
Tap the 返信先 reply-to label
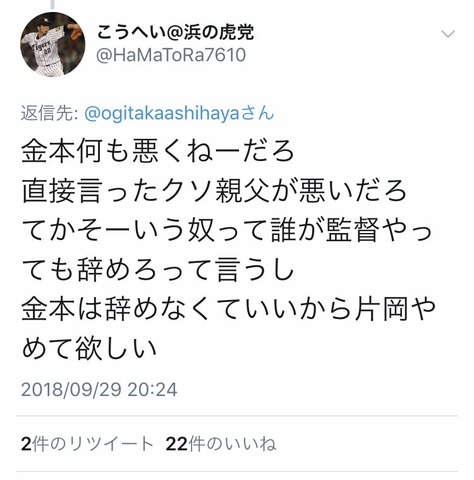(x=49, y=114)
